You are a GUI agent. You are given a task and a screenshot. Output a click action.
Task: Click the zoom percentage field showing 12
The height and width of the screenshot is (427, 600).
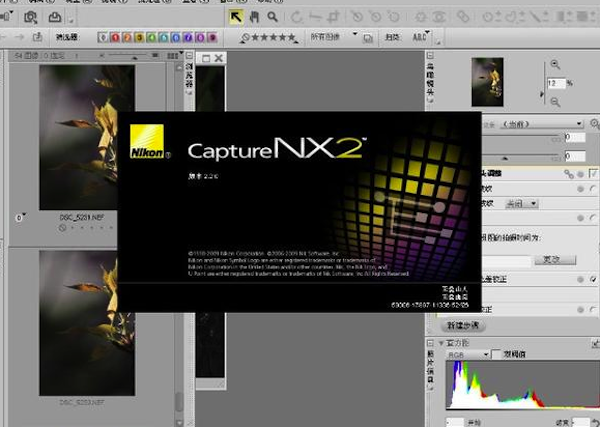tap(556, 83)
